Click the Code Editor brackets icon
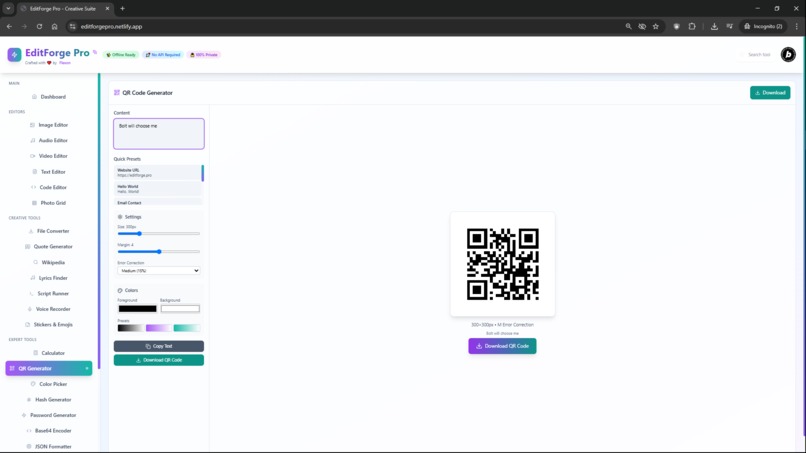806x453 pixels. tap(33, 187)
